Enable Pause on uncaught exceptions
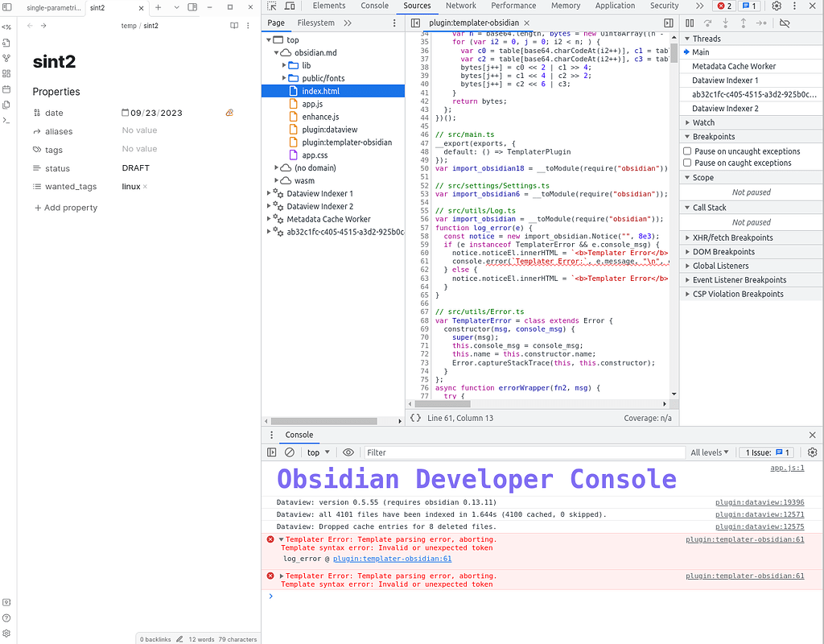The image size is (824, 644). point(689,152)
